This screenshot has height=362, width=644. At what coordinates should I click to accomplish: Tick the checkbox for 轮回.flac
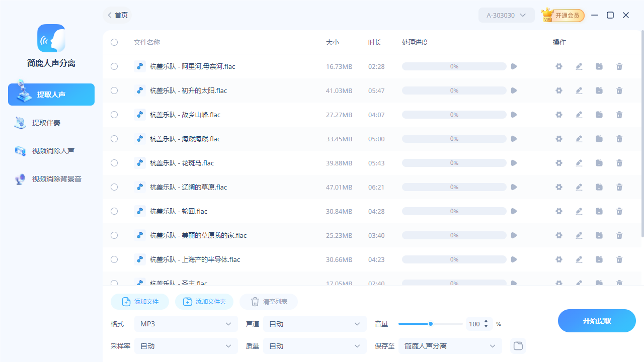[114, 211]
